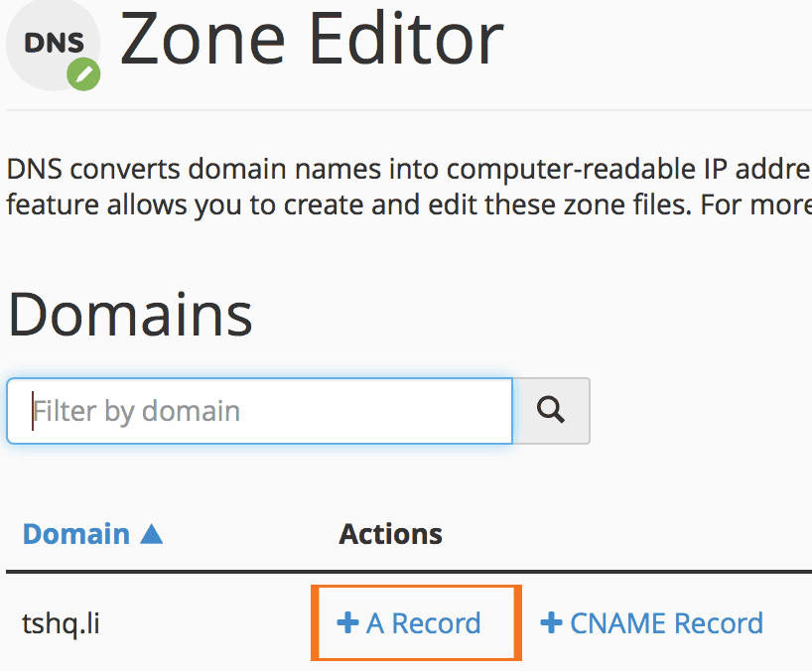Image resolution: width=812 pixels, height=671 pixels.
Task: Click the green pencil edit badge
Action: pos(83,74)
